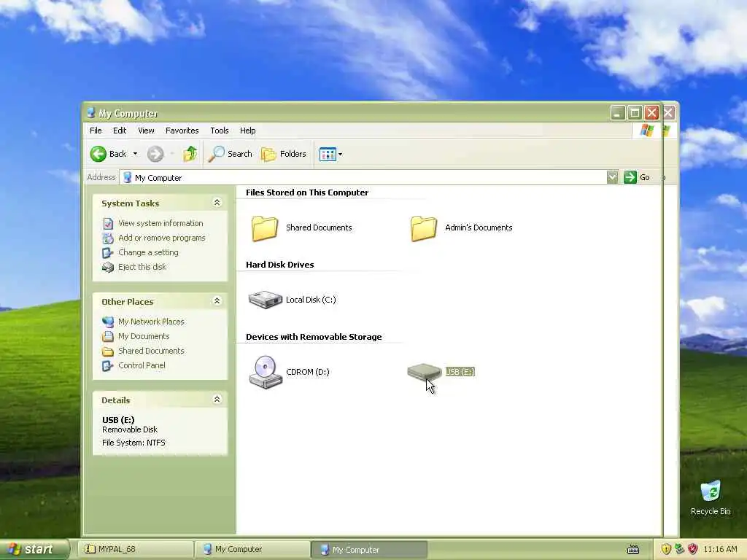
Task: Select the USB (E:) drive icon
Action: [425, 372]
